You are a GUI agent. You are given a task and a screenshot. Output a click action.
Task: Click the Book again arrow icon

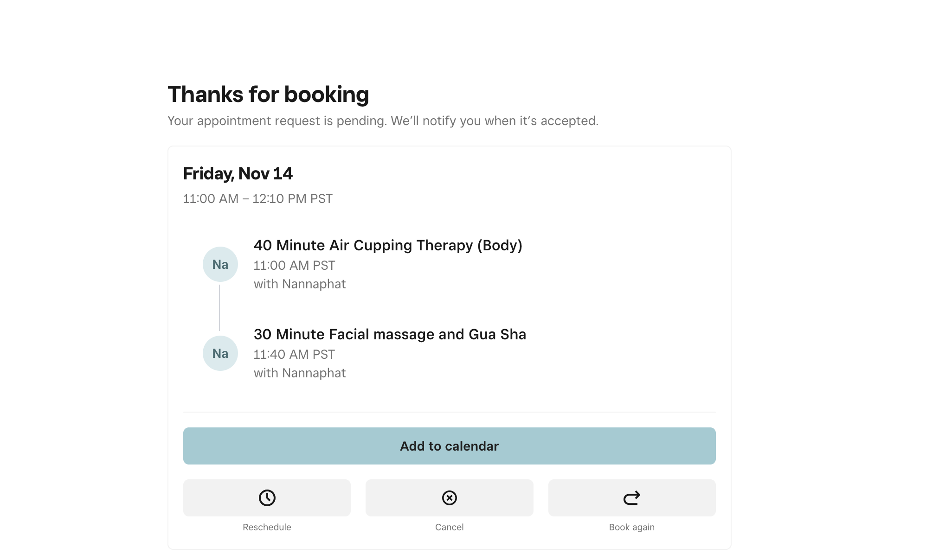[x=631, y=498]
